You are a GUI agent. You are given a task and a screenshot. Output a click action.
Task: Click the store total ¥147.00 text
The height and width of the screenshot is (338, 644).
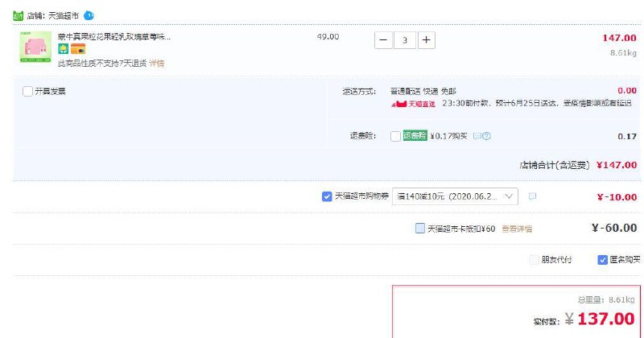(617, 165)
